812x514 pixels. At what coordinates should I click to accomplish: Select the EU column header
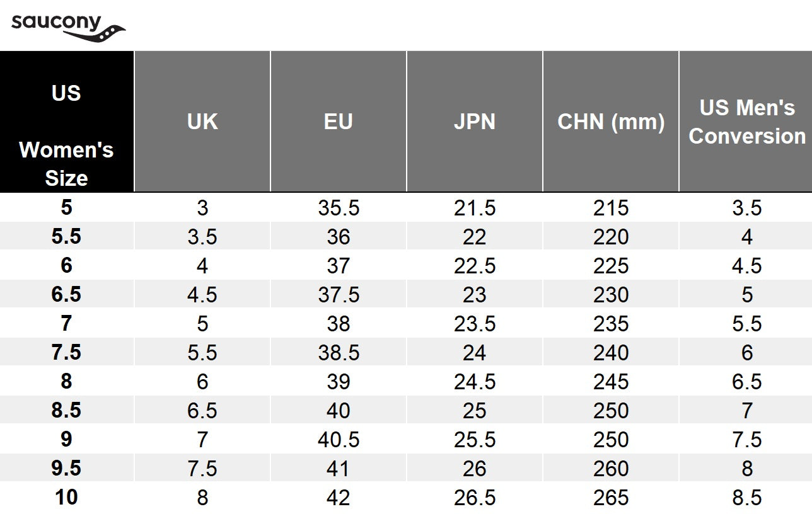[x=339, y=122]
